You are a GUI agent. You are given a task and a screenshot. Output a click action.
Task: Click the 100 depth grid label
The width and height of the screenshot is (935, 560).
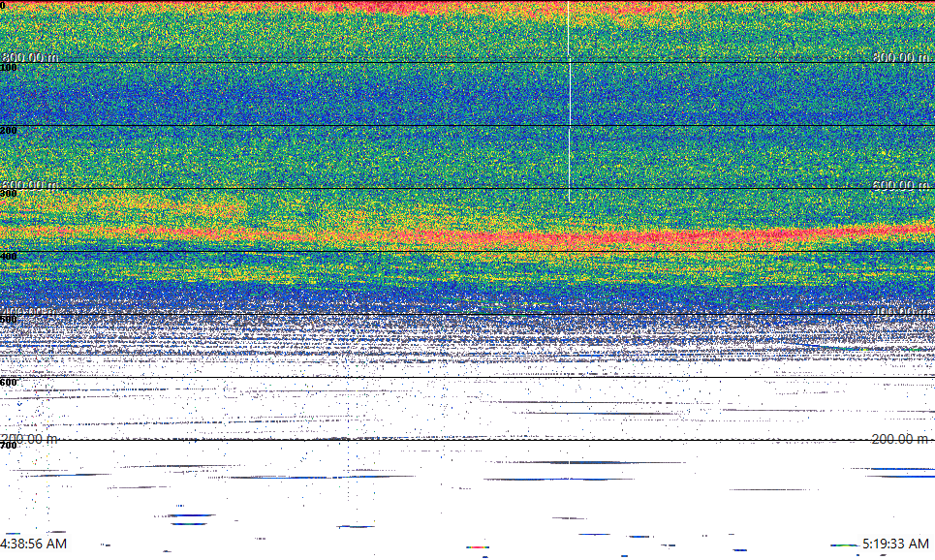9,68
